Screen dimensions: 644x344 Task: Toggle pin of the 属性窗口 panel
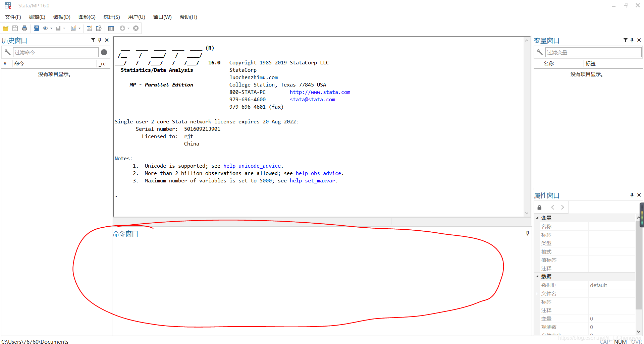(x=632, y=195)
